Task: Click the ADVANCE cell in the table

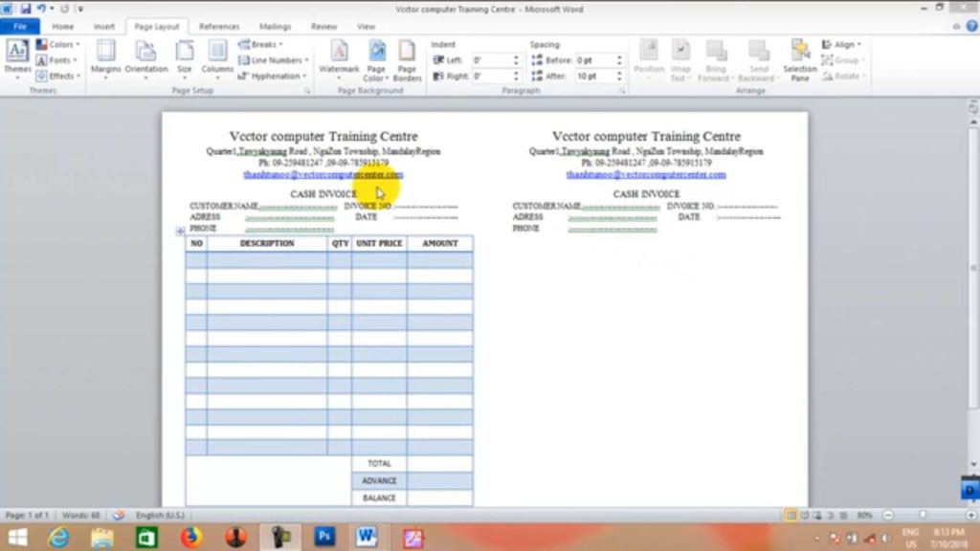Action: point(379,480)
